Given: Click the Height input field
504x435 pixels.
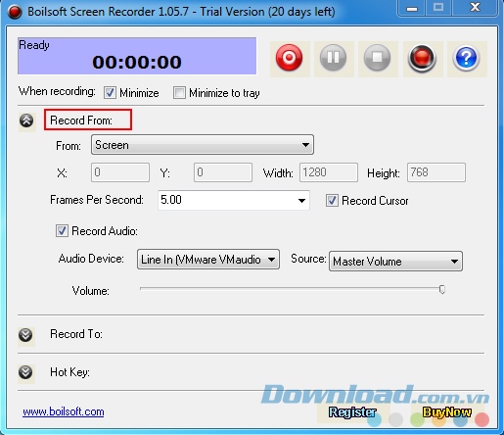Looking at the screenshot, I should click(x=436, y=172).
